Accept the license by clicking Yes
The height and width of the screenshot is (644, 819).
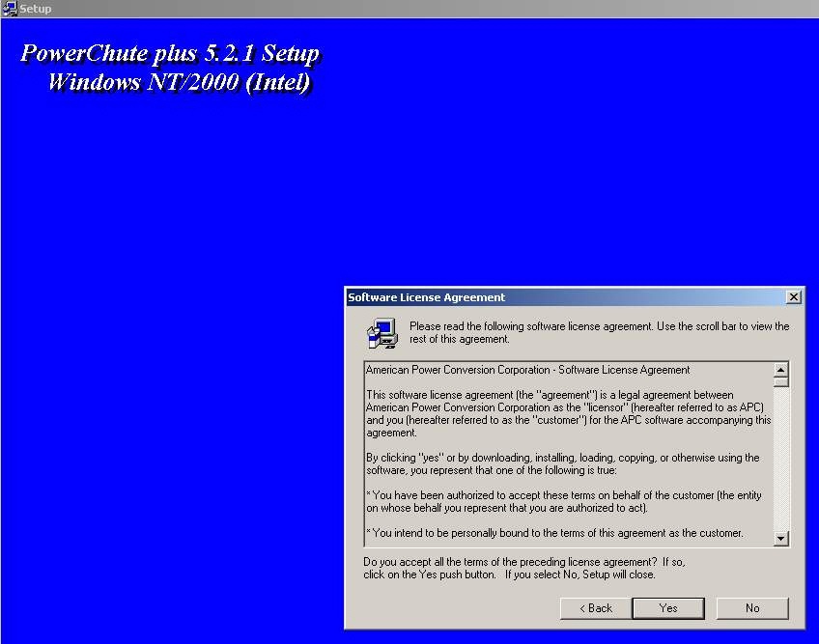coord(668,608)
